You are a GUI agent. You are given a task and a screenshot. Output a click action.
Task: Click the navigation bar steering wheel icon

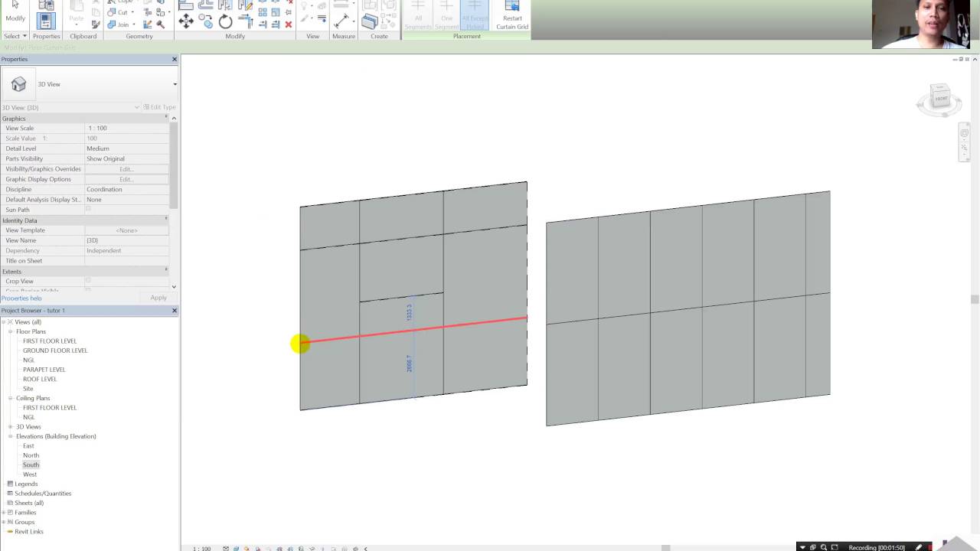pyautogui.click(x=965, y=133)
